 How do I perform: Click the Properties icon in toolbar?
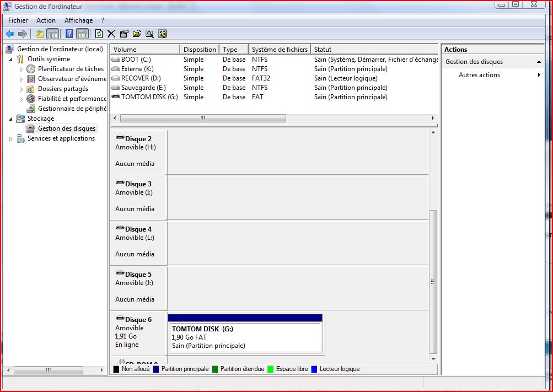[x=124, y=34]
